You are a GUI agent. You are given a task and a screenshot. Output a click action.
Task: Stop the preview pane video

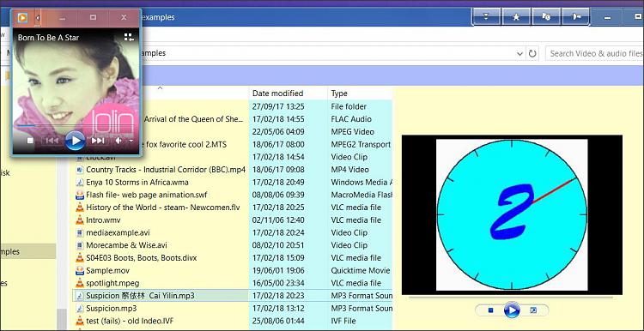[490, 310]
